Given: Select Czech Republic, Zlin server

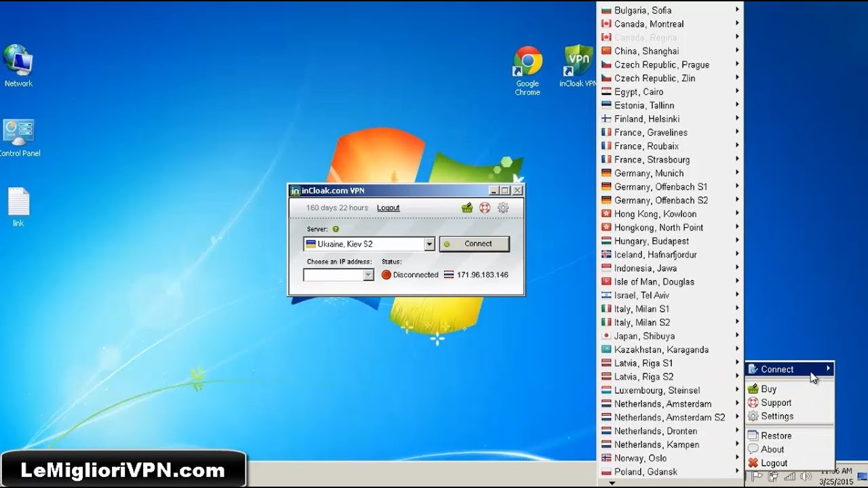Looking at the screenshot, I should (670, 78).
